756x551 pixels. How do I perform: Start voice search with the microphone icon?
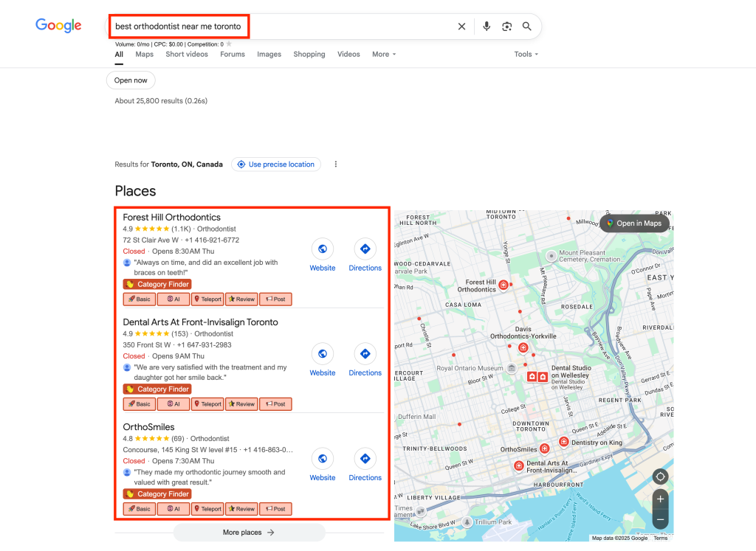pyautogui.click(x=487, y=27)
